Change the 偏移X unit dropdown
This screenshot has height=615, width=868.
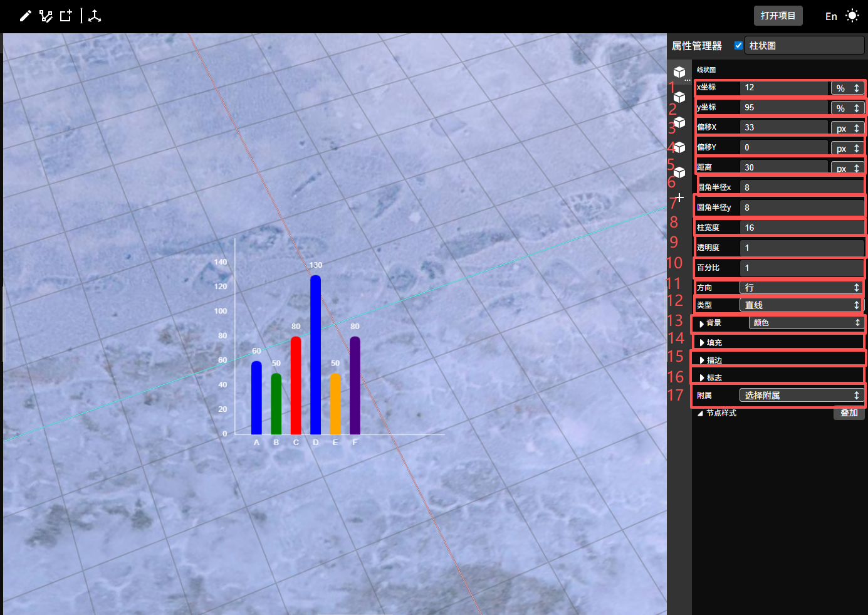[848, 129]
